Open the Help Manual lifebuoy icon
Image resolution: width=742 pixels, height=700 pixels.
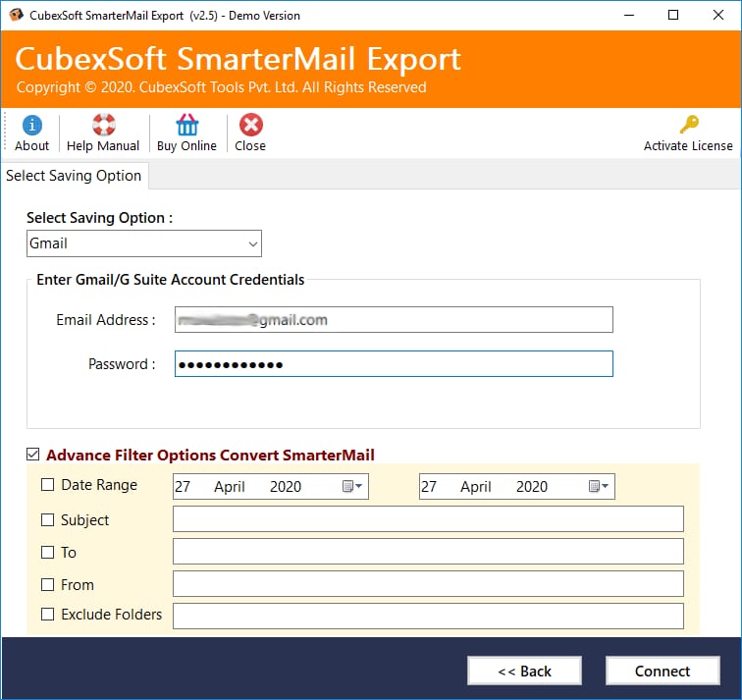click(x=104, y=125)
